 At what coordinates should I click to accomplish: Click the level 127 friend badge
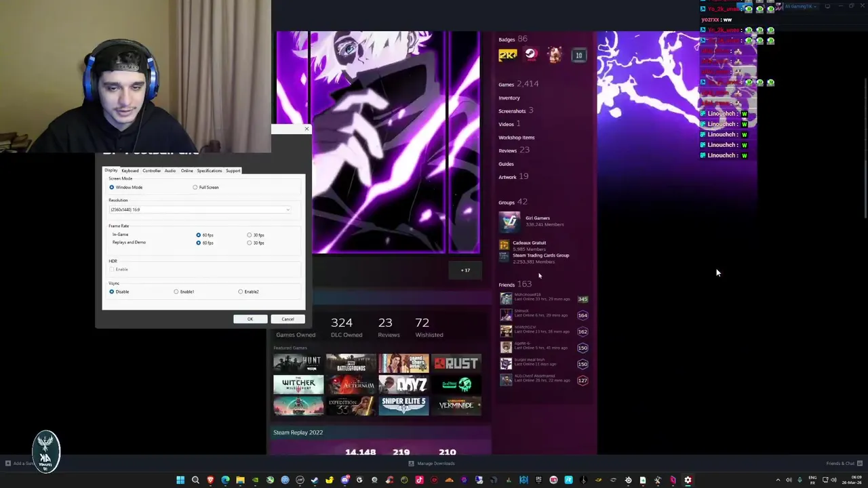coord(583,380)
